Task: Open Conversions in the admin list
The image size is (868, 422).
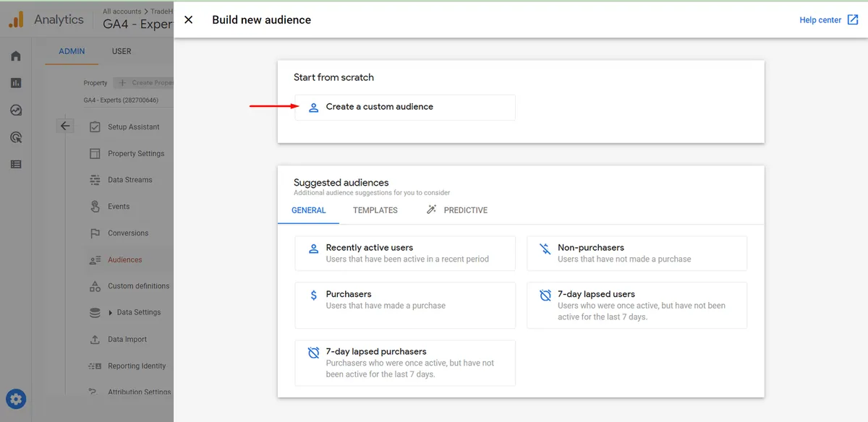Action: (128, 233)
